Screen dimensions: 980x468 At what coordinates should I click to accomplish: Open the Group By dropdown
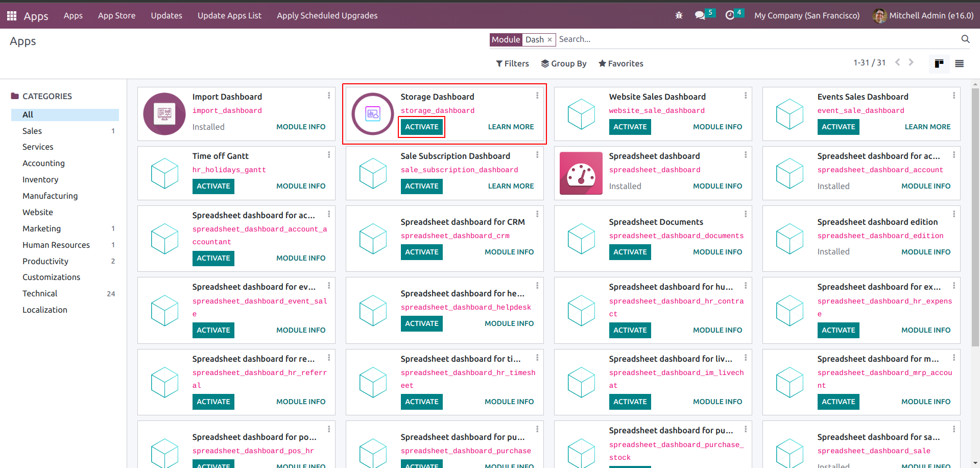tap(563, 64)
